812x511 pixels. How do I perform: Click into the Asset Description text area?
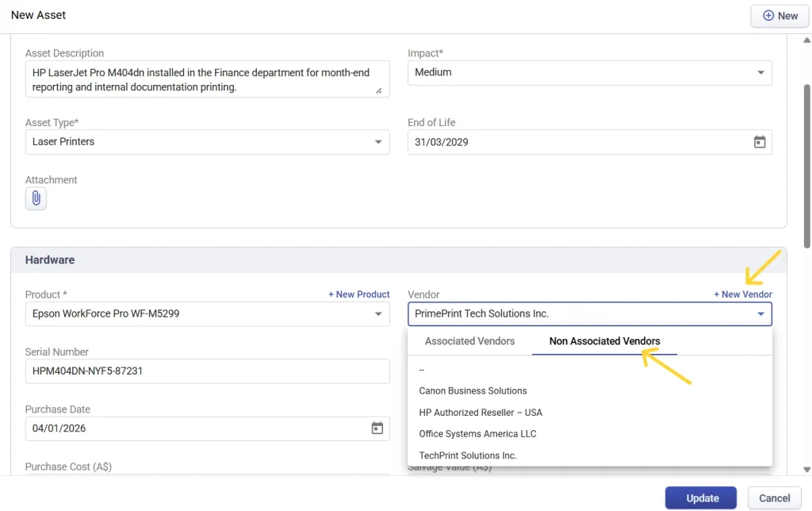(x=207, y=79)
